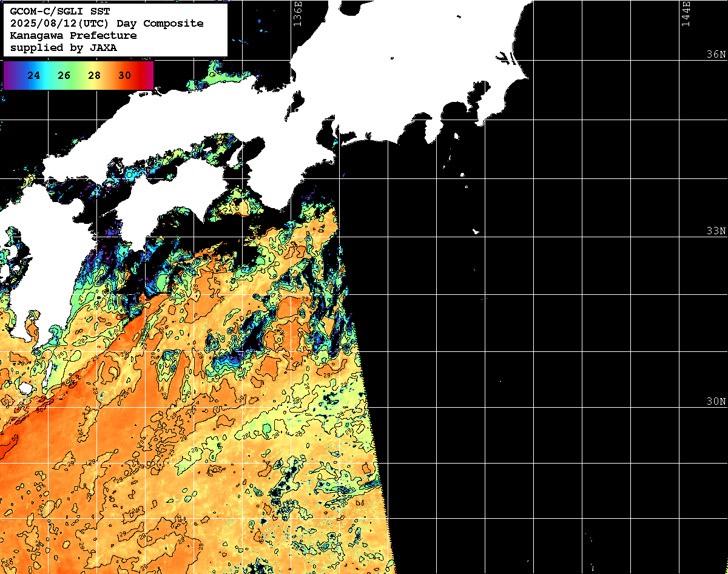Click the '144E' longitude label
This screenshot has width=728, height=574.
click(x=686, y=14)
